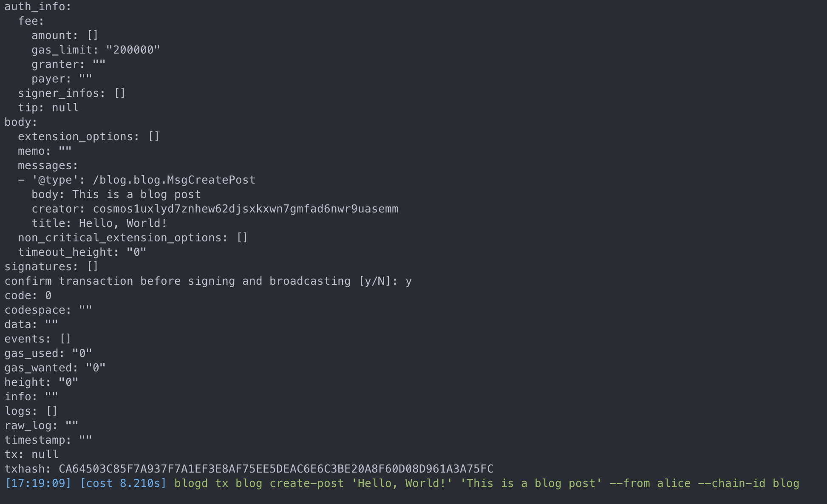Viewport: 827px width, 504px height.
Task: Click the timestamp [17:19:09] in prompt
Action: (x=38, y=483)
